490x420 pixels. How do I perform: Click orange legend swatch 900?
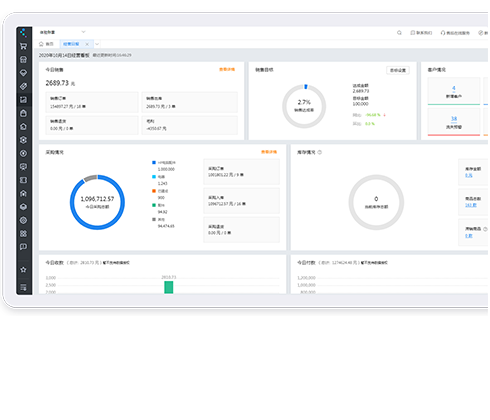(154, 191)
